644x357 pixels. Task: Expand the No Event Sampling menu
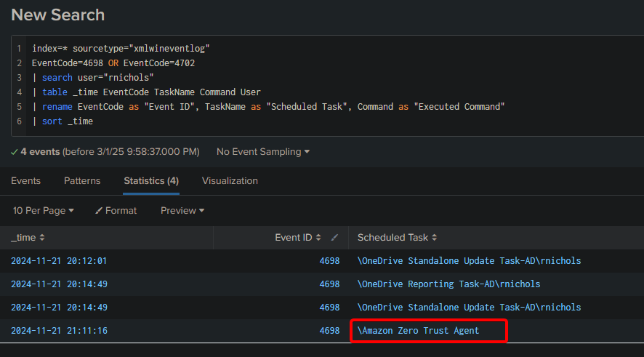point(263,151)
